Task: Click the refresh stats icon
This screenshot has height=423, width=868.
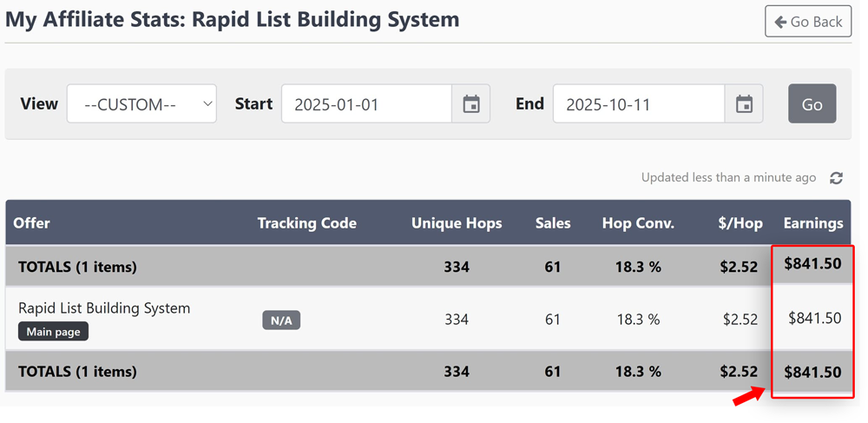Action: click(836, 178)
